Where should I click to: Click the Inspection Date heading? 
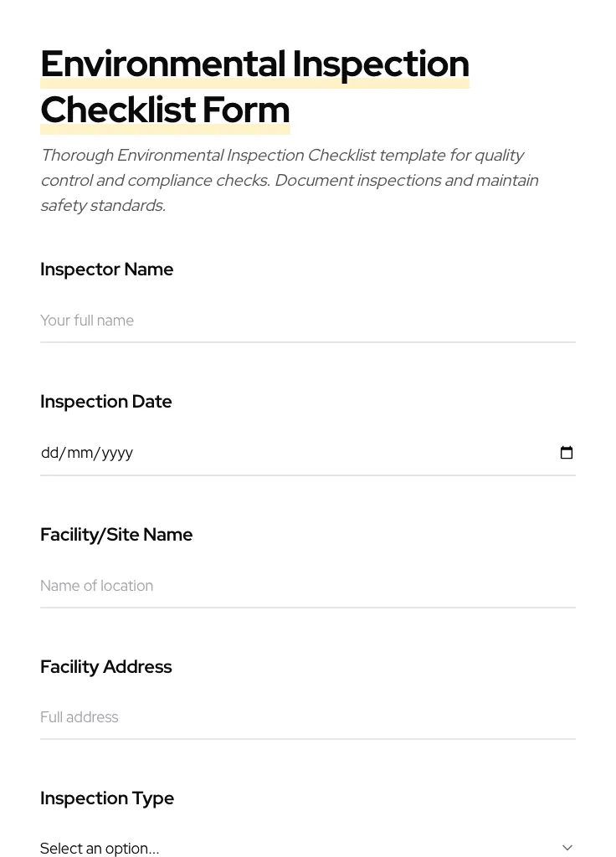[x=105, y=401]
